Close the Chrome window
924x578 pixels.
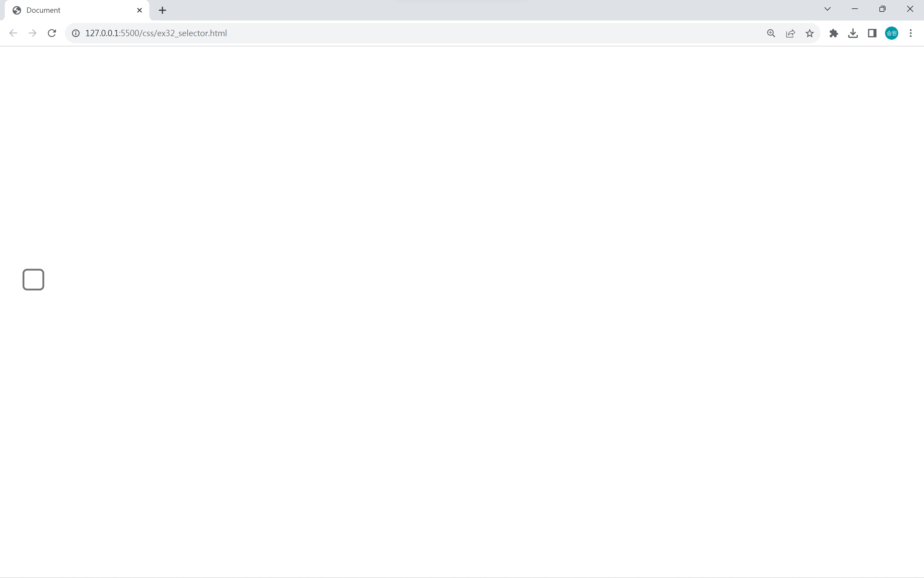click(x=910, y=9)
